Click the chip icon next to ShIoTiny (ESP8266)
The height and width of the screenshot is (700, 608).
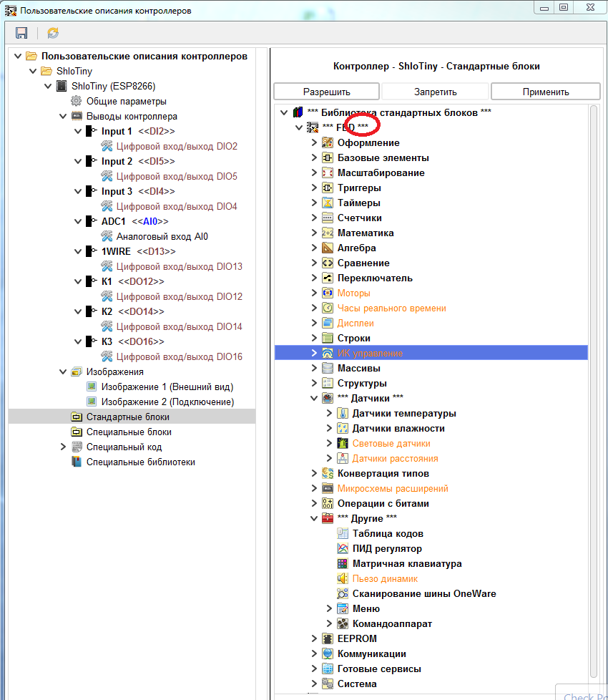coord(62,86)
